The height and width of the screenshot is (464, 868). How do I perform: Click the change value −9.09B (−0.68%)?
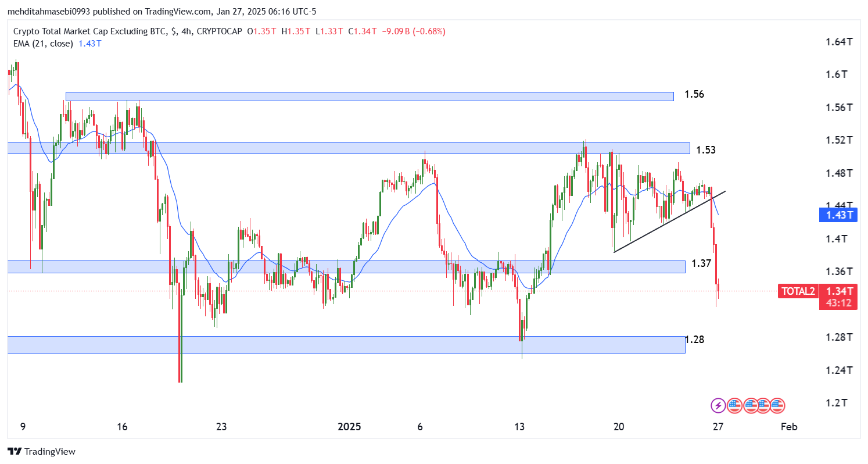click(x=414, y=31)
